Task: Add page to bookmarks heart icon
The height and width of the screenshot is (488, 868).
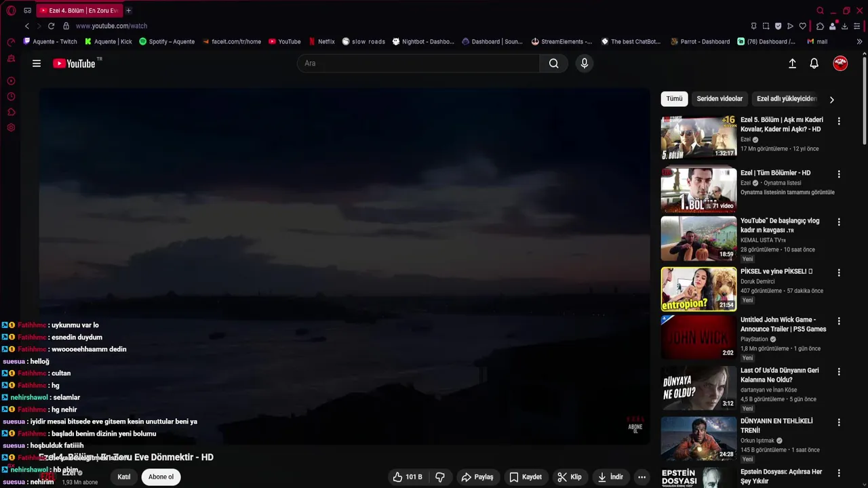Action: pyautogui.click(x=802, y=26)
